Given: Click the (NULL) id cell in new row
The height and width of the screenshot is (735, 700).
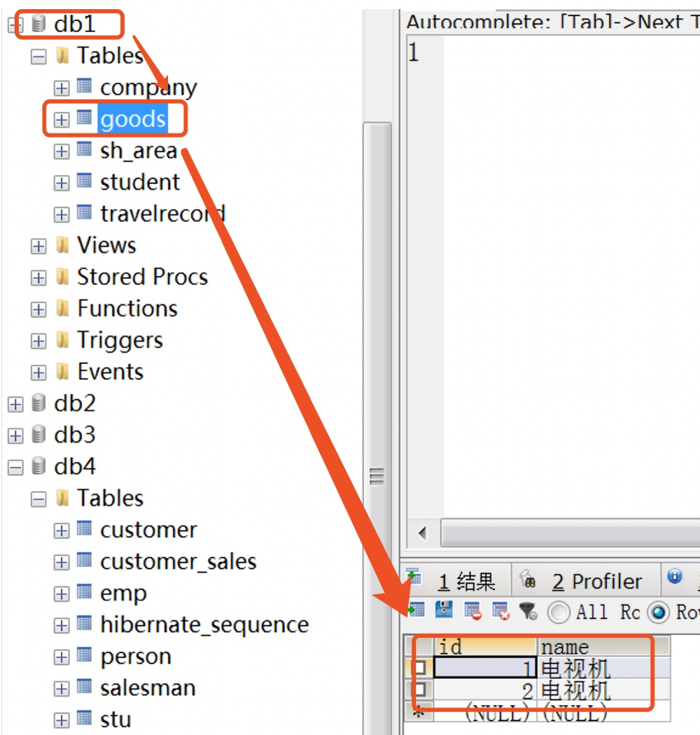Looking at the screenshot, I should coord(485,713).
